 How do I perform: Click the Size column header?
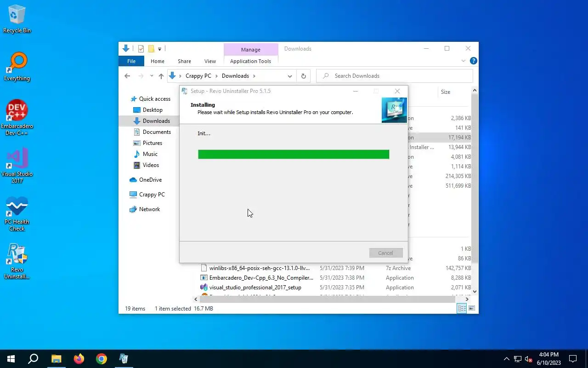tap(446, 92)
